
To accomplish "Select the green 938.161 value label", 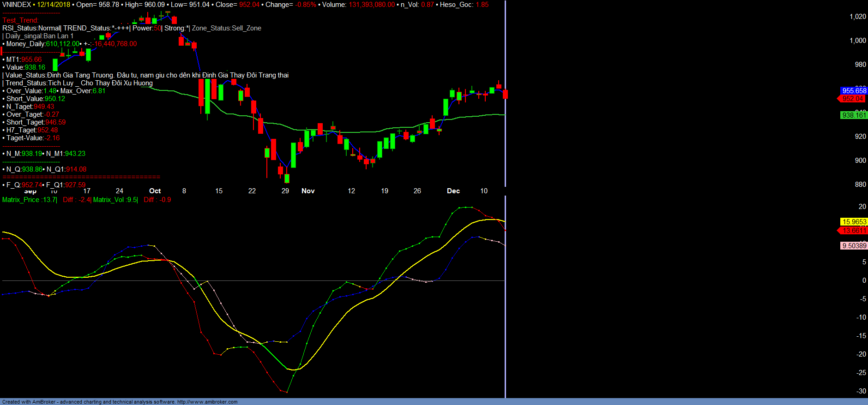I will [854, 115].
